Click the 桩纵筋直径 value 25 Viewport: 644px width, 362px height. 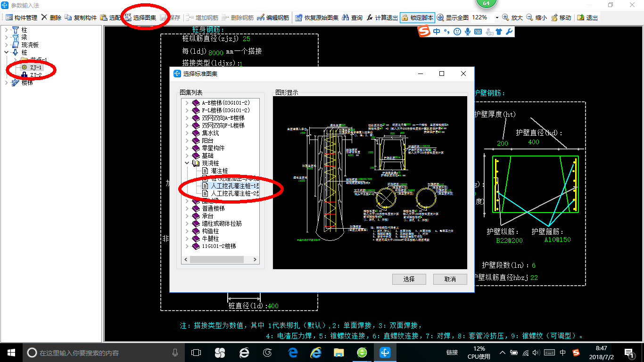246,39
